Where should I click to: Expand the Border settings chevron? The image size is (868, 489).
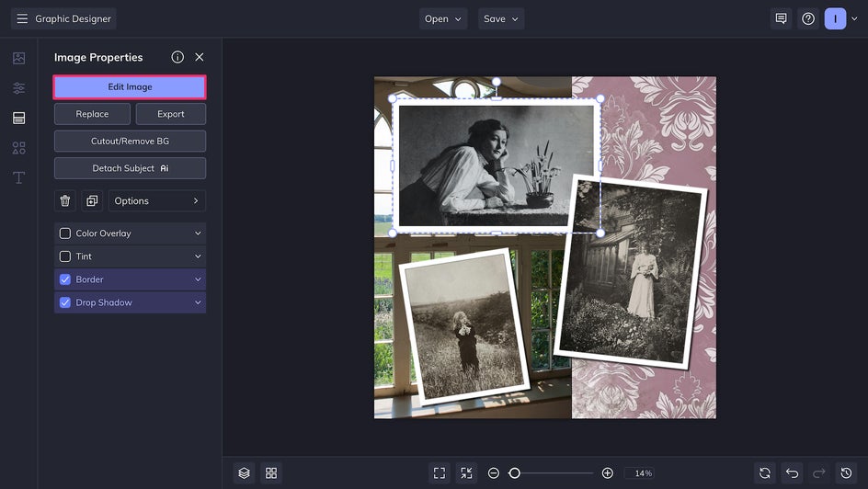tap(197, 279)
